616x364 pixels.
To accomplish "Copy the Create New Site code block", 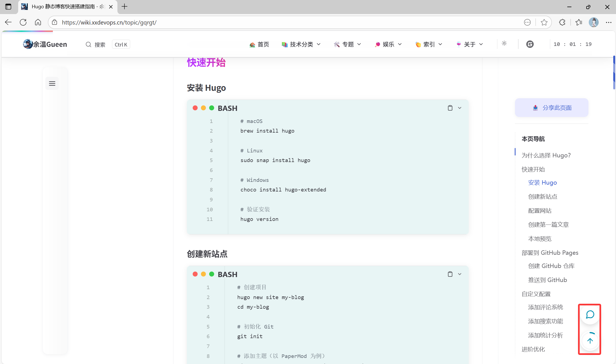I will pos(450,274).
